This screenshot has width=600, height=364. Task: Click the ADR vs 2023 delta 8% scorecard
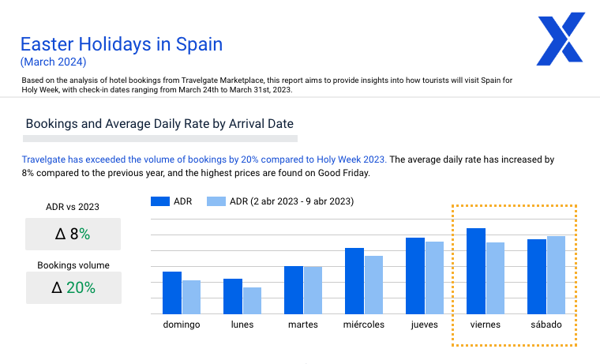pyautogui.click(x=73, y=235)
